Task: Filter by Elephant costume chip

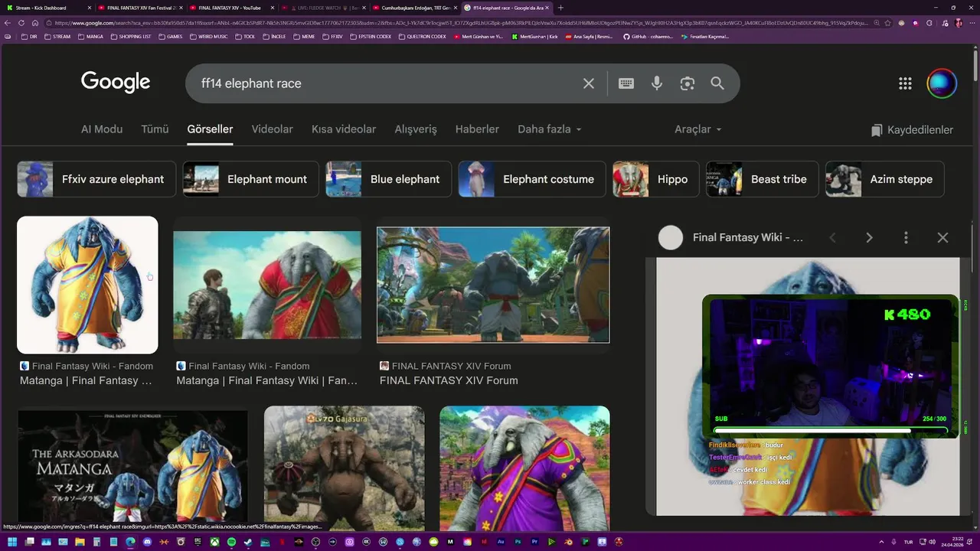Action: pyautogui.click(x=532, y=179)
